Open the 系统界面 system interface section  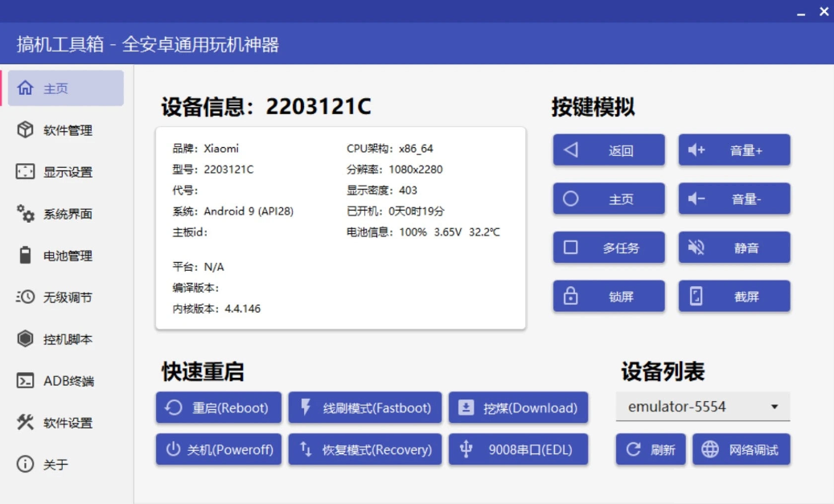pos(52,213)
